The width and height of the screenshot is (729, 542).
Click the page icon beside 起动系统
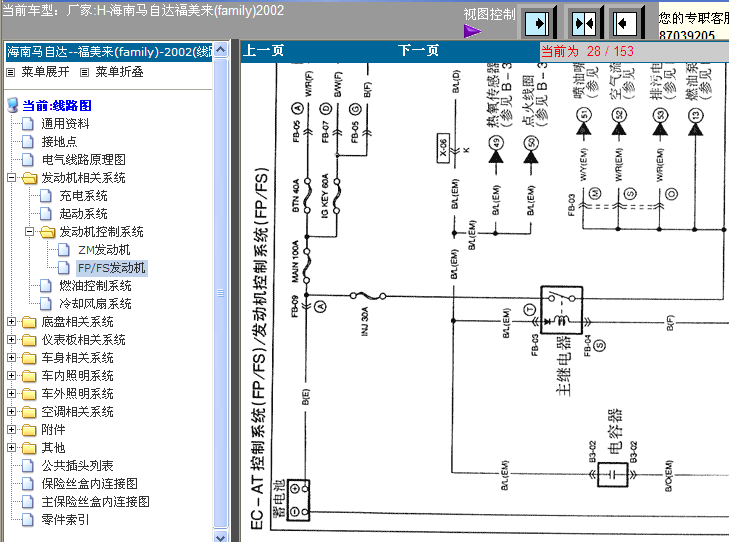(x=46, y=214)
